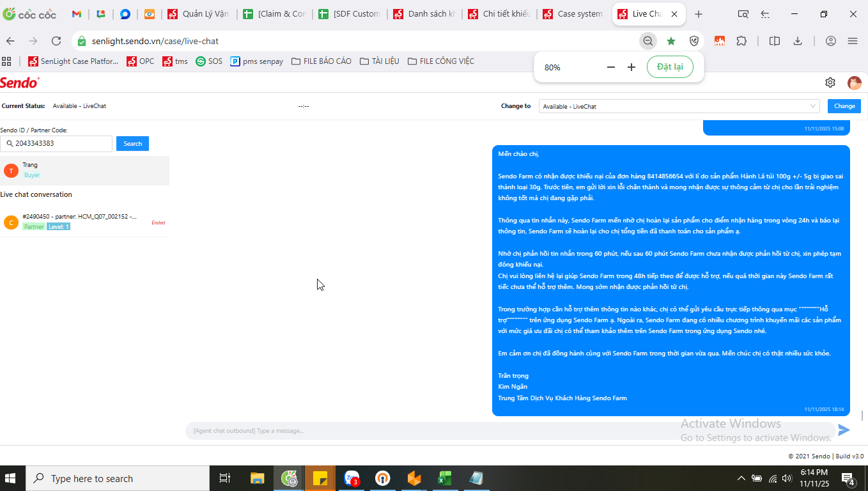Increase zoom with plus button
Screen dimensions: 868x491
pos(632,67)
